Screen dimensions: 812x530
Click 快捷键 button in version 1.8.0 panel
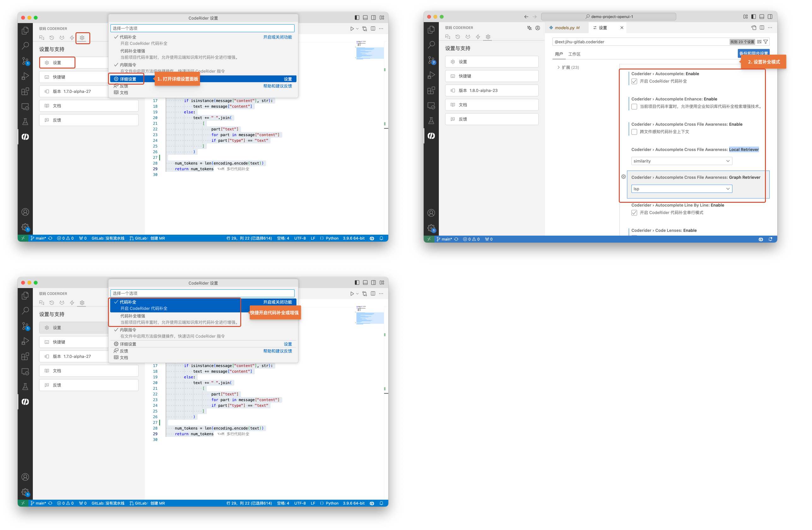coord(492,76)
